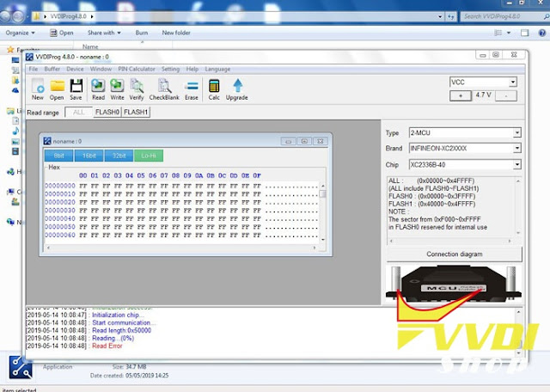Click the Music note library in Explorer sidebar

coord(15,131)
